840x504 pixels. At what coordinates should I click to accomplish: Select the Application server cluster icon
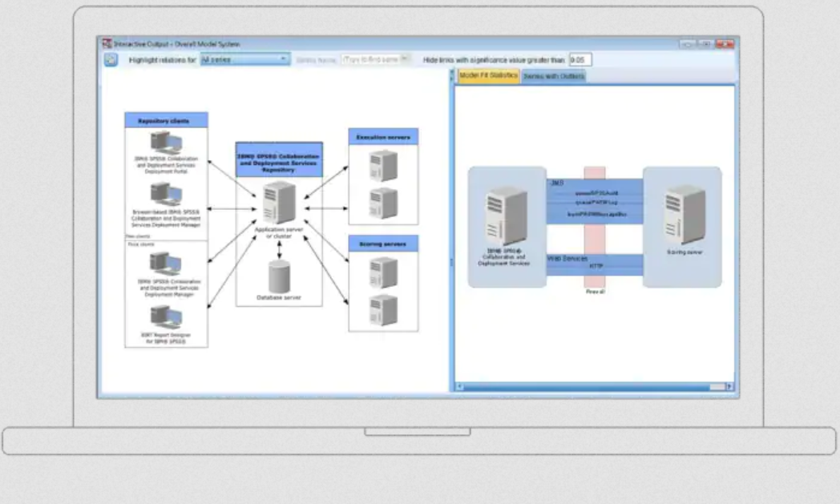tap(278, 204)
